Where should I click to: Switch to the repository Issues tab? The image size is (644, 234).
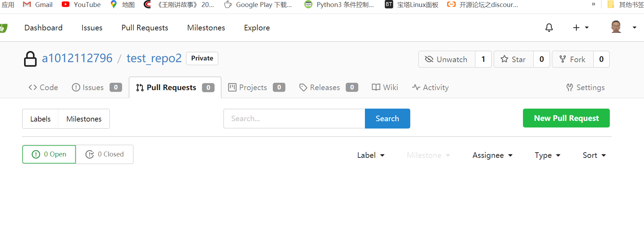point(97,87)
